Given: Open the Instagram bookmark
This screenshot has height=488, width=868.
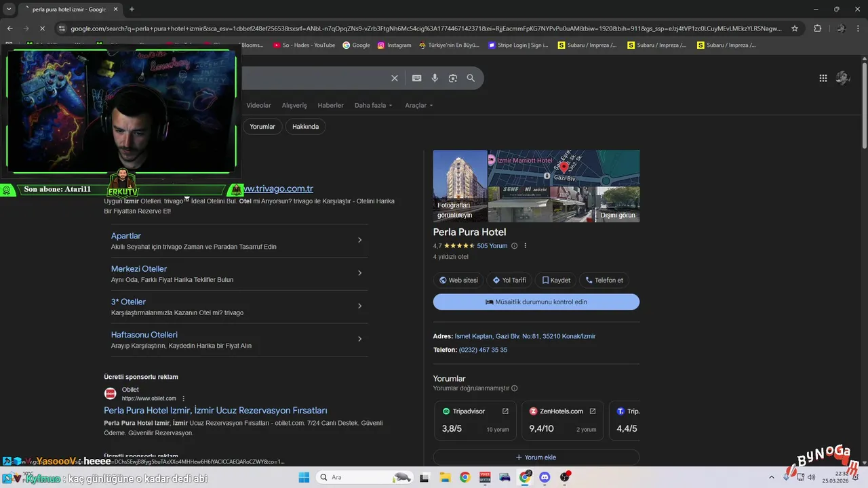Looking at the screenshot, I should tap(394, 45).
